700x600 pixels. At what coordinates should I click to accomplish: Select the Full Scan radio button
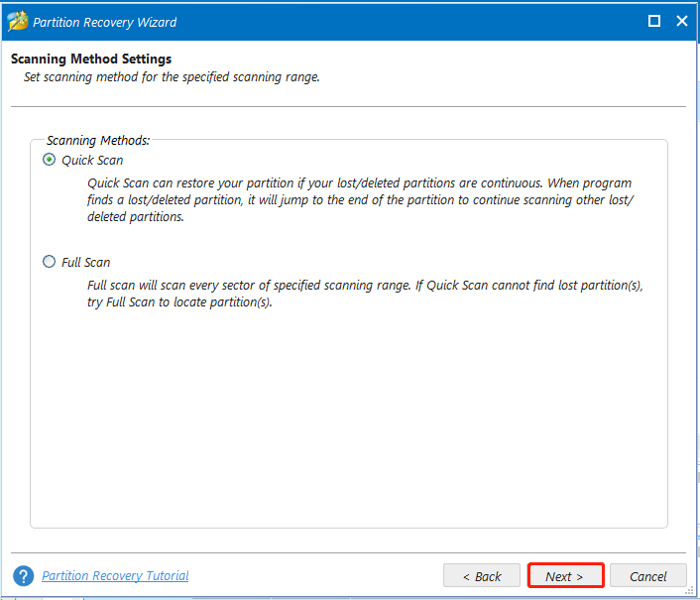[x=50, y=261]
